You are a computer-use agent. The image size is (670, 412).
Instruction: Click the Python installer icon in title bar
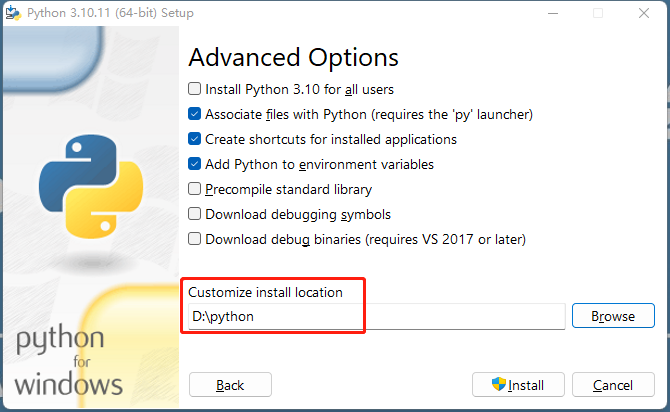13,13
